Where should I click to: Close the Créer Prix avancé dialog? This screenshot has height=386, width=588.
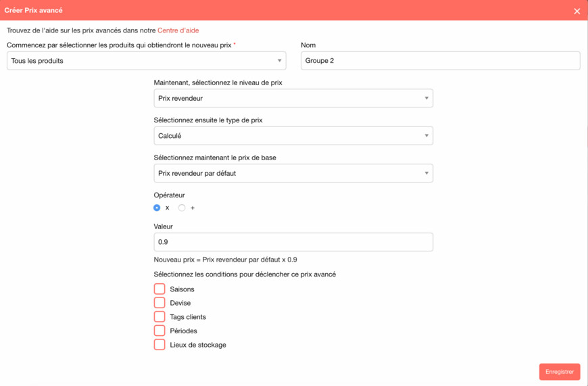tap(577, 11)
